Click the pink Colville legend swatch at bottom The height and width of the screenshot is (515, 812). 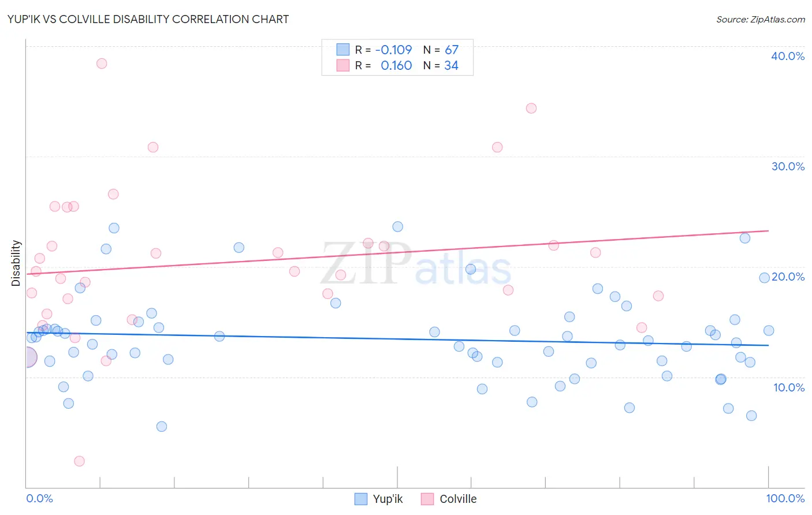(427, 499)
